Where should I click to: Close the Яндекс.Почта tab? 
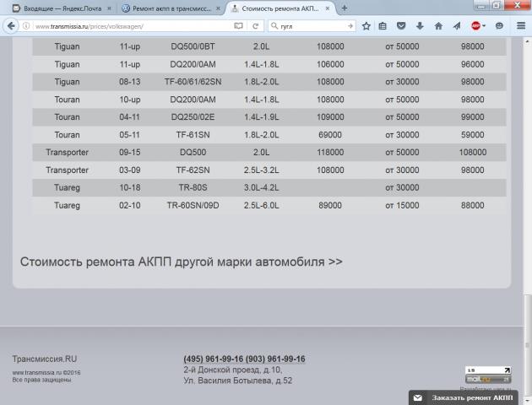(109, 8)
